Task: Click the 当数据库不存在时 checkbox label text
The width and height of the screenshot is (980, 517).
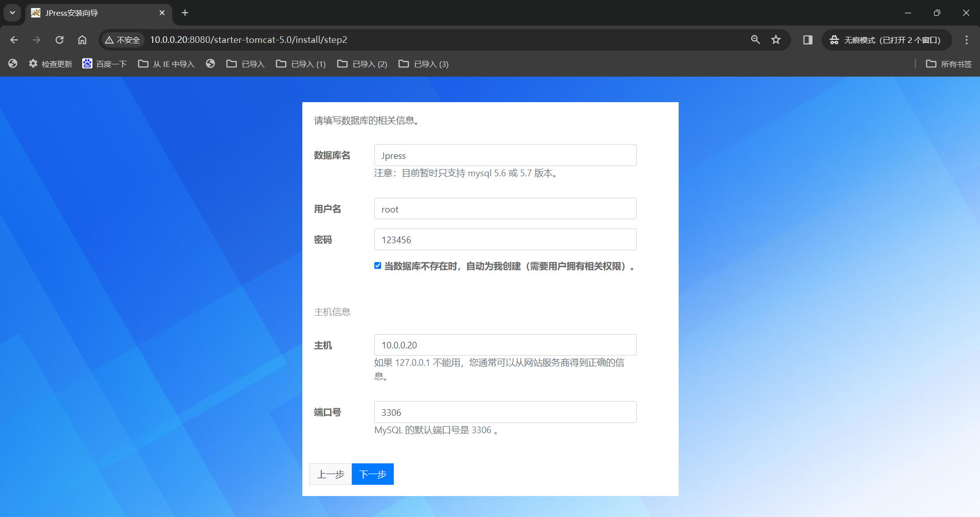Action: point(509,266)
